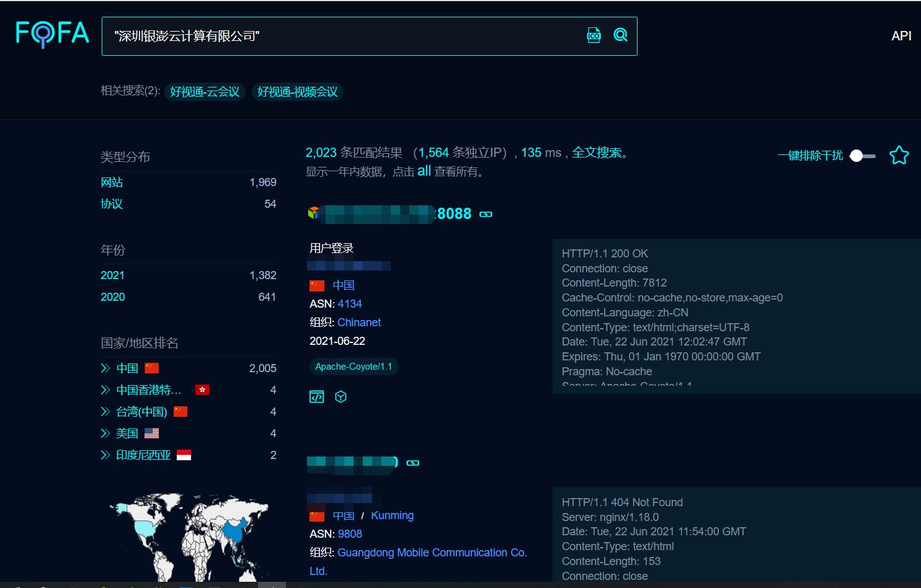Click the star favorite icon
The height and width of the screenshot is (588, 921).
[899, 155]
